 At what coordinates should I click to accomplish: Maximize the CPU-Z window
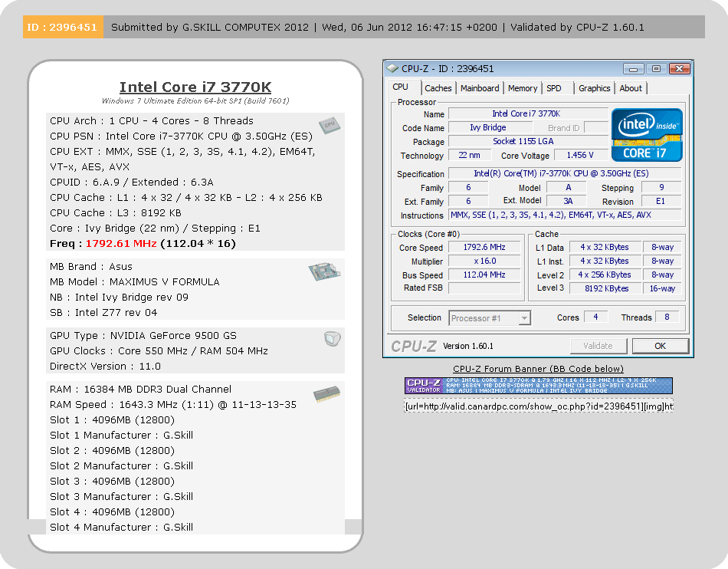coord(656,69)
